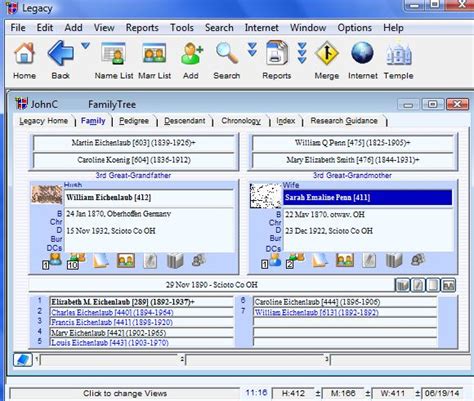Select Mary Elizabeth Smith [476]
Screen dimensions: 474x401
[x=352, y=160]
